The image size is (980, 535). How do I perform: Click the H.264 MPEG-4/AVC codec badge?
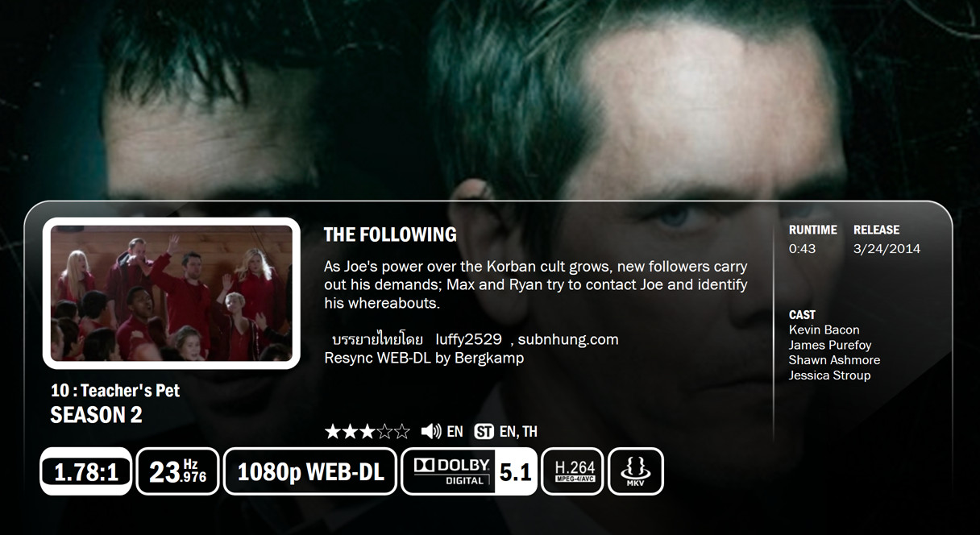[x=572, y=471]
